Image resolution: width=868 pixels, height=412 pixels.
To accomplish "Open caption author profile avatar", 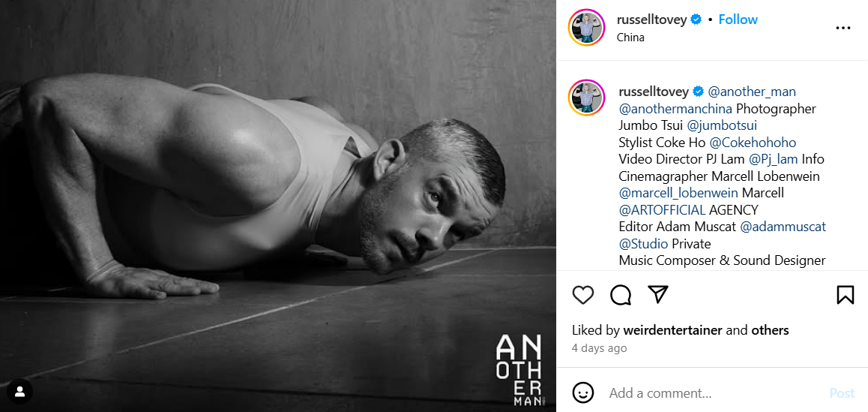I will point(586,98).
